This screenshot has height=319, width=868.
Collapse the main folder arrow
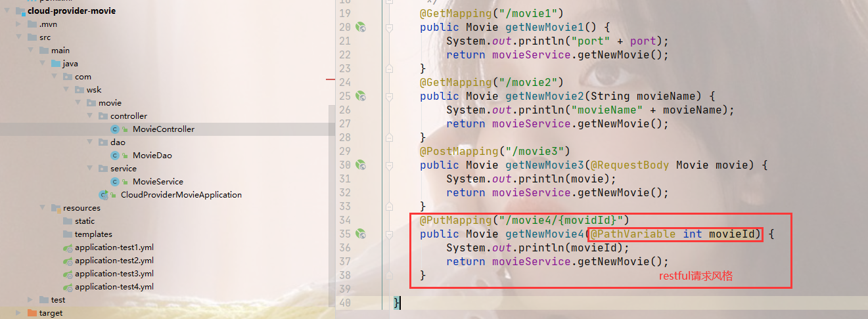coord(32,51)
